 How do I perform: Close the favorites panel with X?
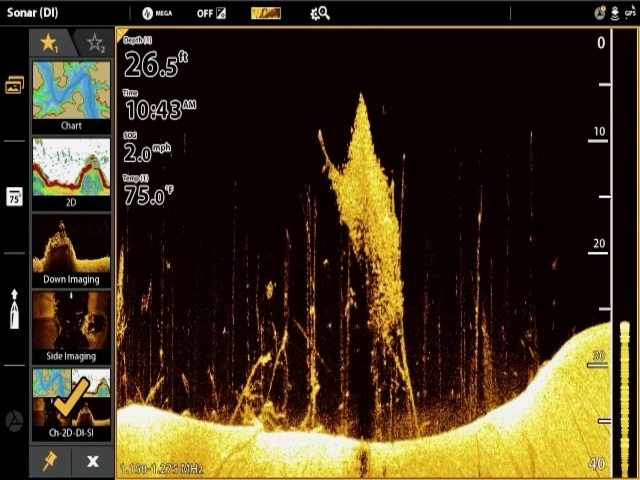point(93,461)
